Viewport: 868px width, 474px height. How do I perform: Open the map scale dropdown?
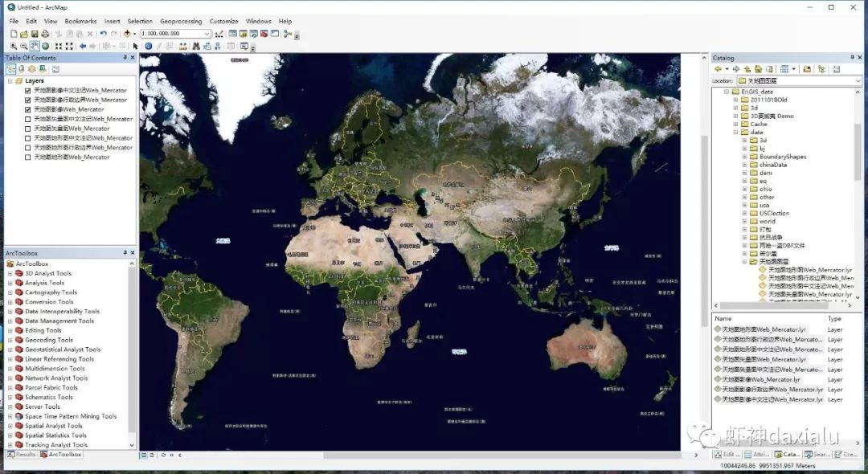(x=207, y=34)
